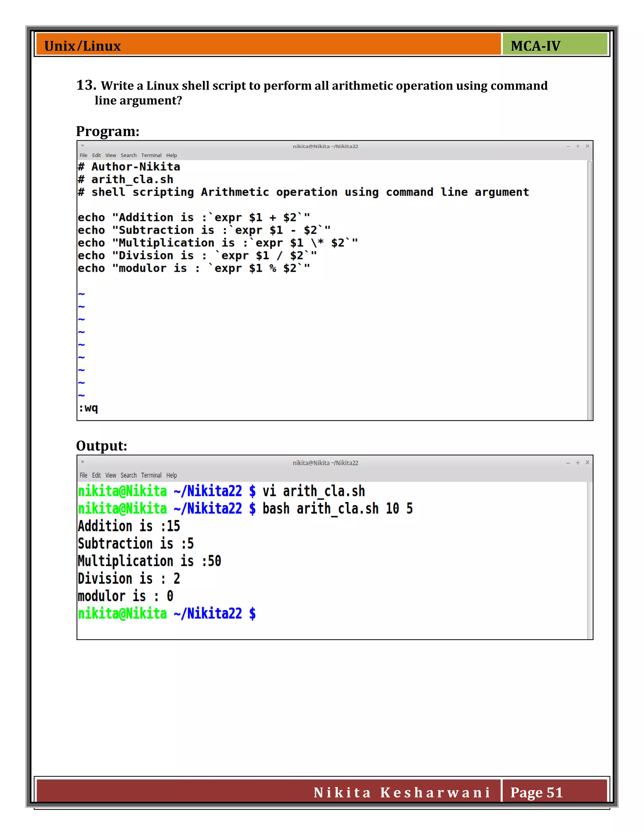Viewport: 644px width, 833px height.
Task: Click the Program terminal vertical scrollbar
Action: click(590, 290)
